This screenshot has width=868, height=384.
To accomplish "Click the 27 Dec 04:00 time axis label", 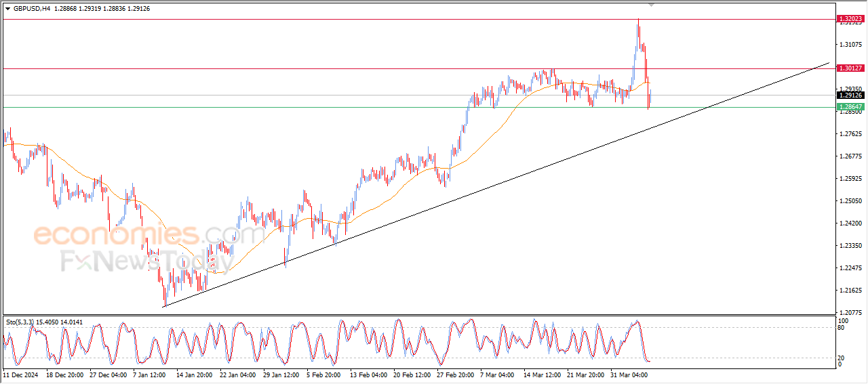I will 108,374.
